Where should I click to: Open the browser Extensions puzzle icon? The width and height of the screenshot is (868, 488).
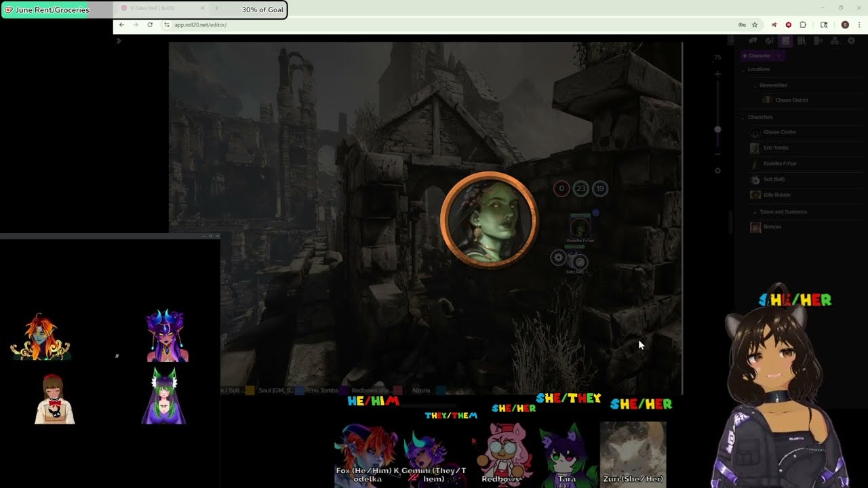pyautogui.click(x=804, y=25)
